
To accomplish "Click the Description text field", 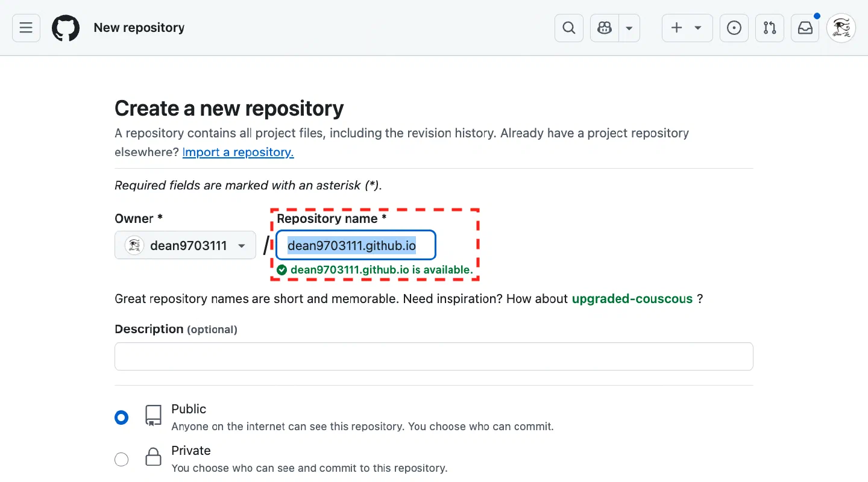I will [x=434, y=356].
